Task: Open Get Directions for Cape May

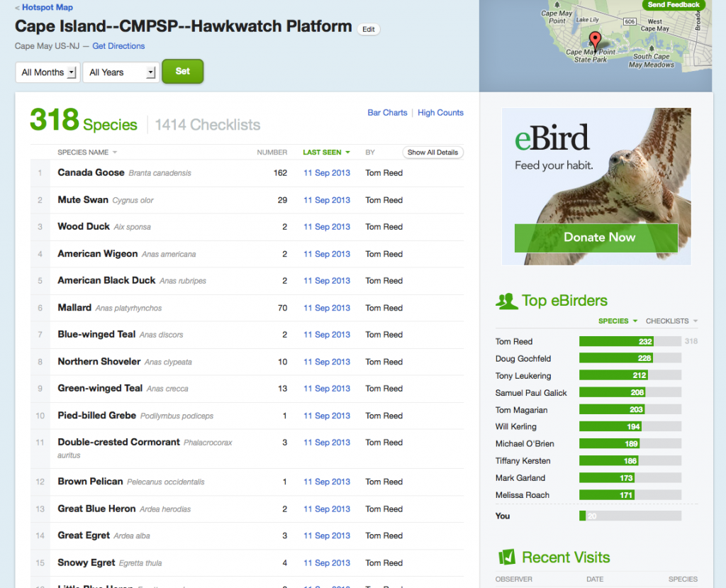Action: [118, 46]
